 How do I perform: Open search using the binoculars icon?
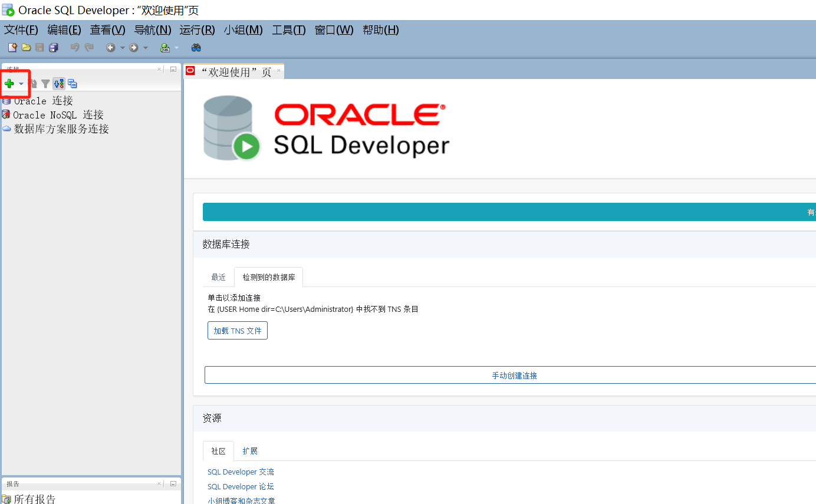click(x=196, y=48)
